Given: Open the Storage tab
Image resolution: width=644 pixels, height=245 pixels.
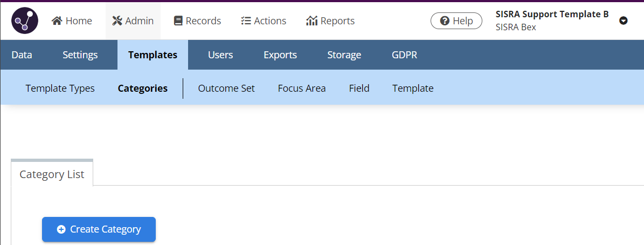Looking at the screenshot, I should click(x=344, y=55).
